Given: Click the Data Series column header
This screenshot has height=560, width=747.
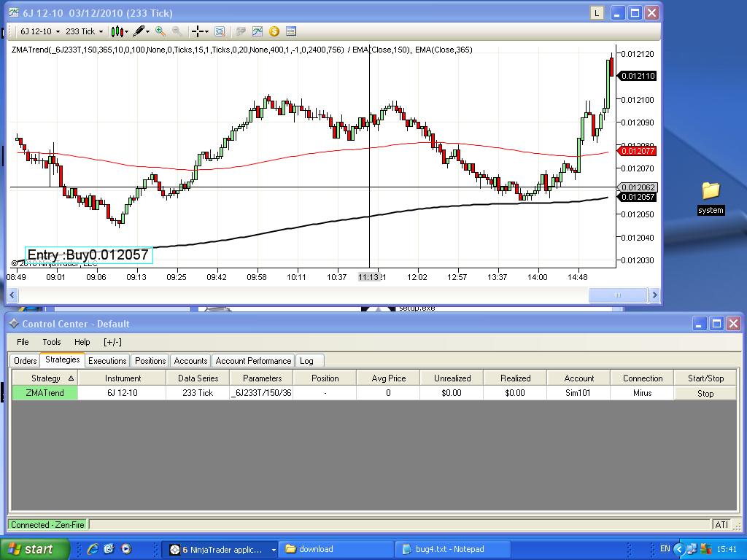Looking at the screenshot, I should click(x=198, y=378).
